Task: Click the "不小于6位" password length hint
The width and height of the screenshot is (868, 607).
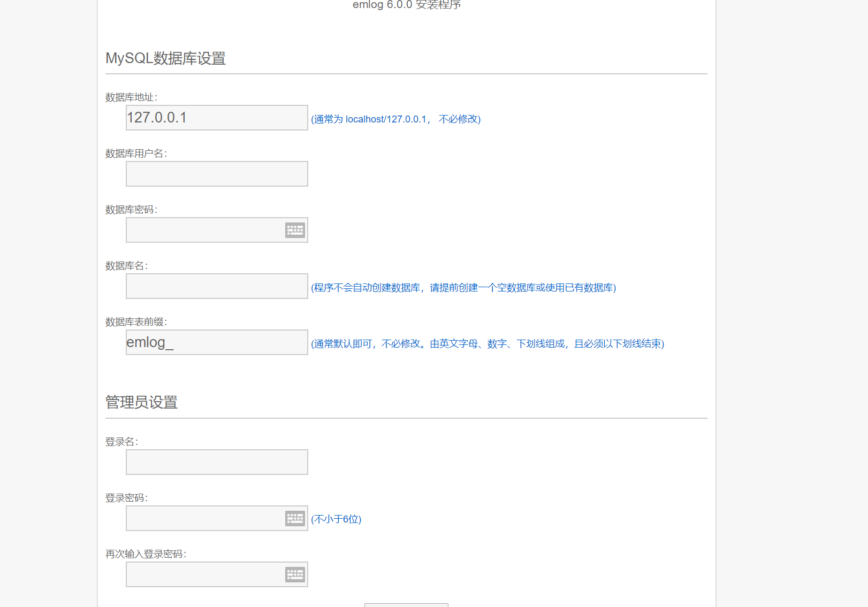Action: [336, 519]
